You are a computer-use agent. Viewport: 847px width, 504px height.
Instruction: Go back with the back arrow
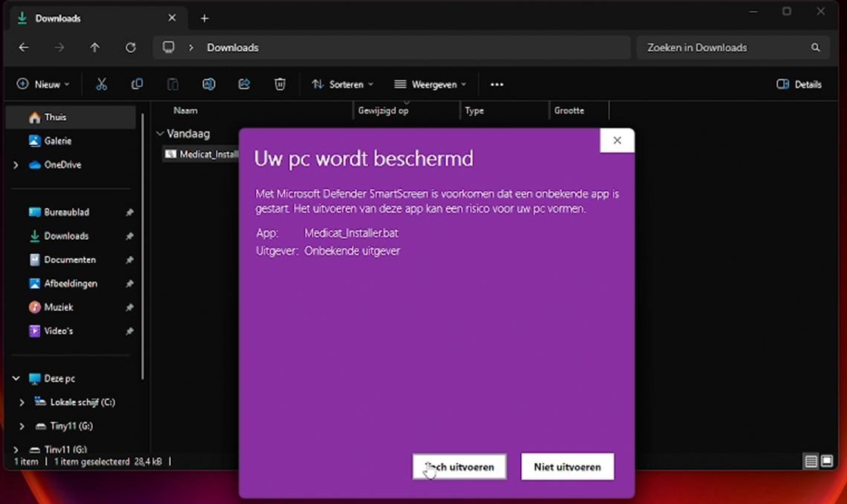24,48
